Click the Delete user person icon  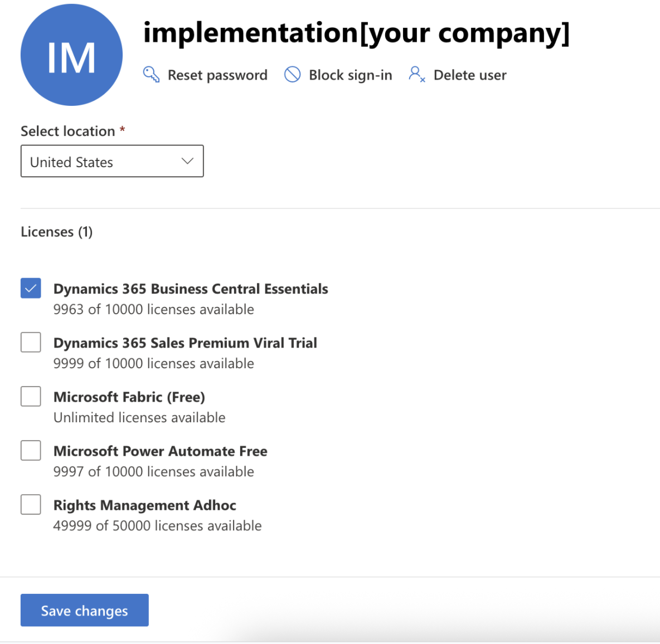coord(417,75)
